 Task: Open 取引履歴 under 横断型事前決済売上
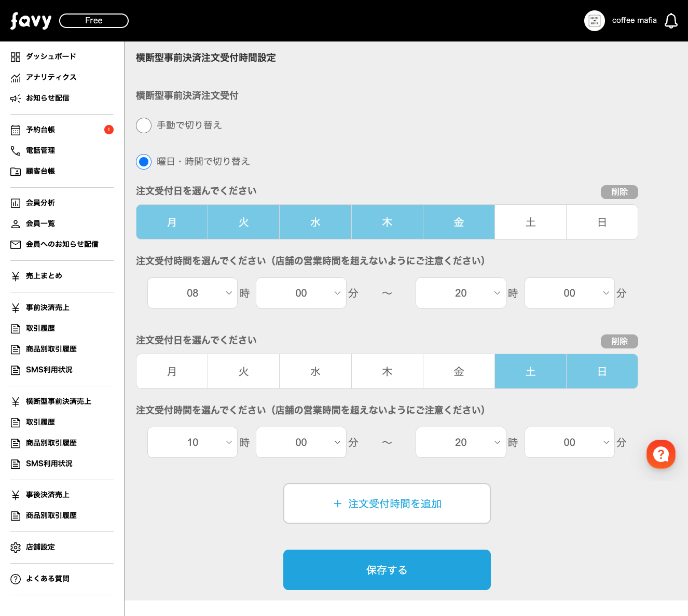[40, 422]
